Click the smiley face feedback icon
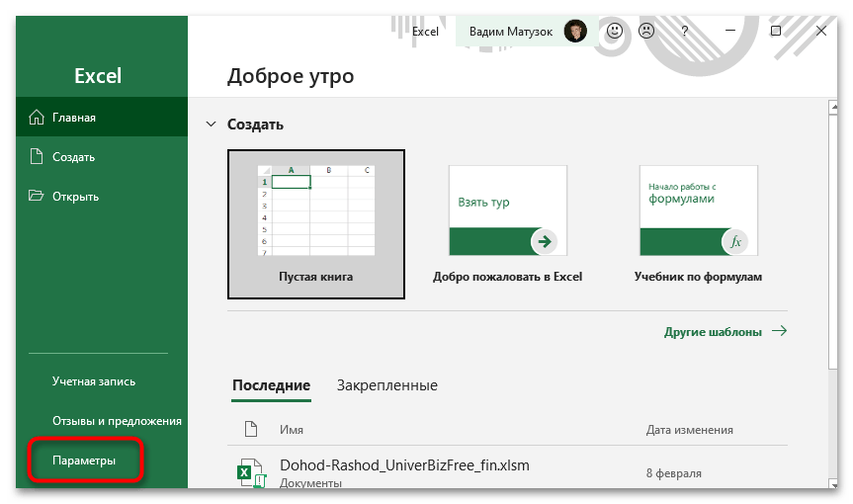The width and height of the screenshot is (853, 504). point(615,32)
